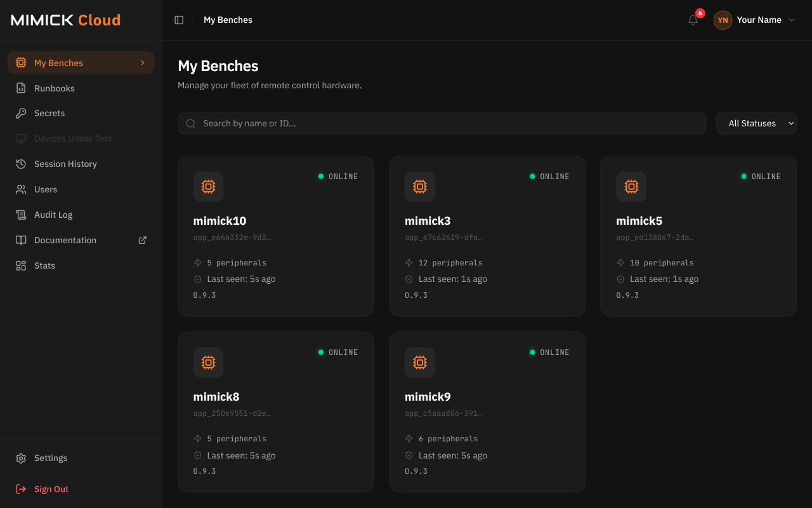Click the 'app_250e9551-d2e…' ID text

232,413
